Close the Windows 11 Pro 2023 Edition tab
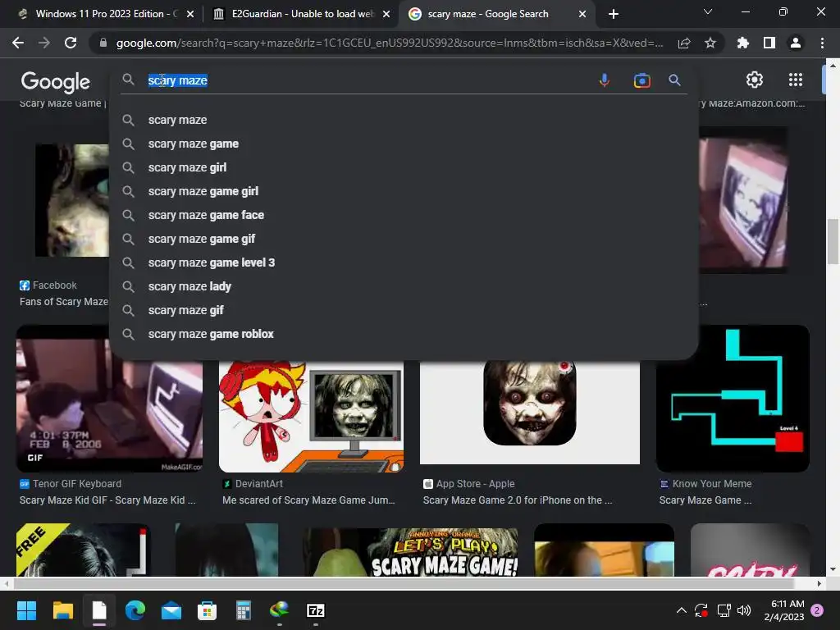840x630 pixels. 189,14
